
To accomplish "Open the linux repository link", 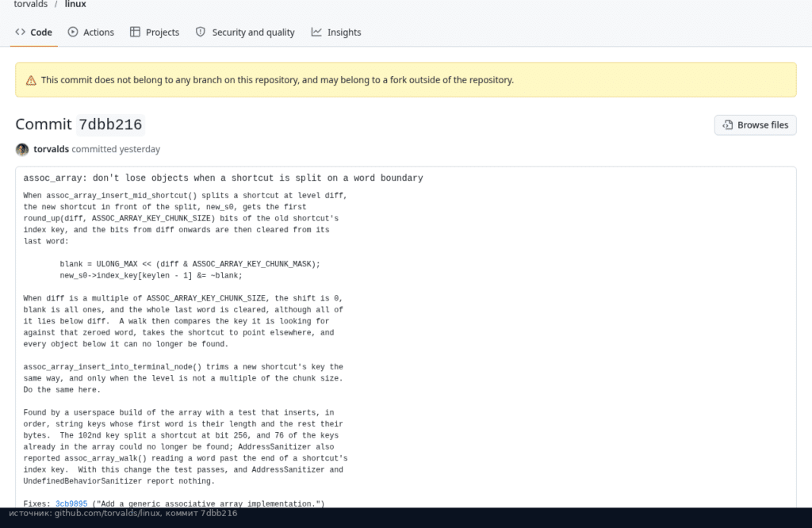I will 75,4.
